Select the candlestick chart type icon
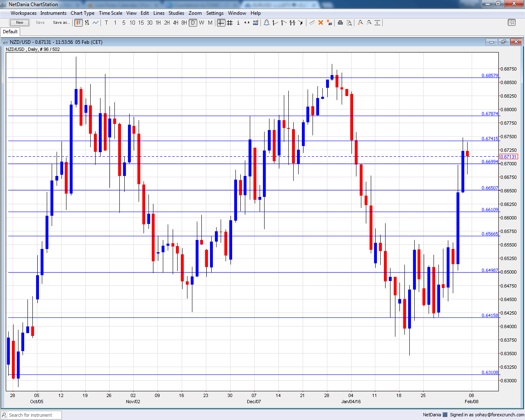Screen dimensions: 525x420 click(78, 23)
